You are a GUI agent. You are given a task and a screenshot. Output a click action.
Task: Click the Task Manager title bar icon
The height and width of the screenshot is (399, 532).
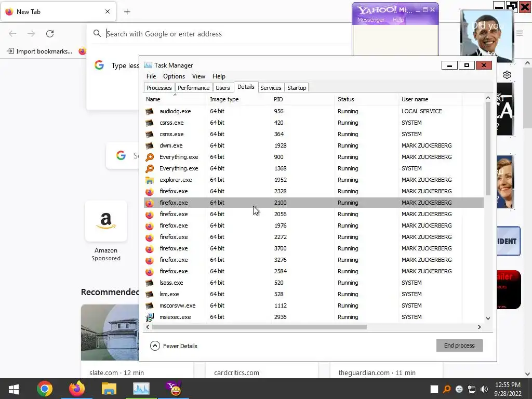pyautogui.click(x=148, y=65)
